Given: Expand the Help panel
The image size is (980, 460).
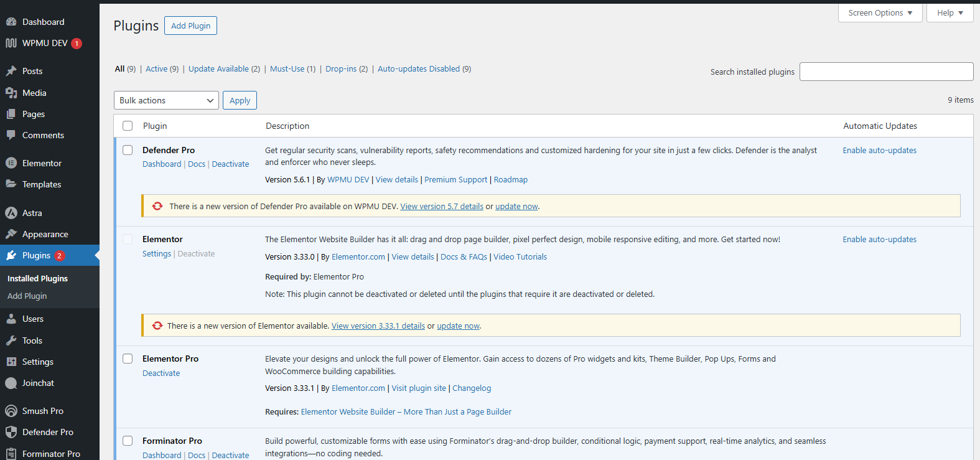Looking at the screenshot, I should coord(950,12).
